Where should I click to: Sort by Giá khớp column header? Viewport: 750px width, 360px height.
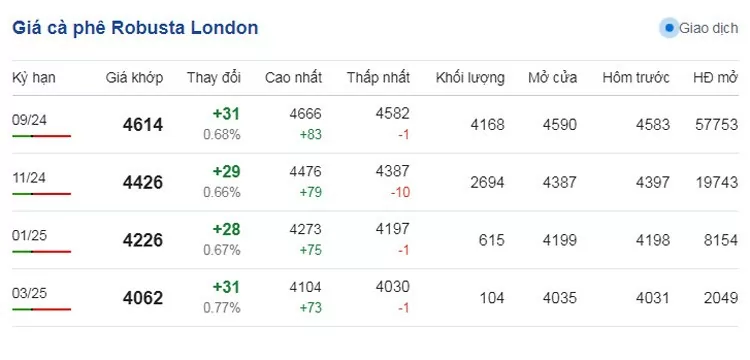pos(134,77)
